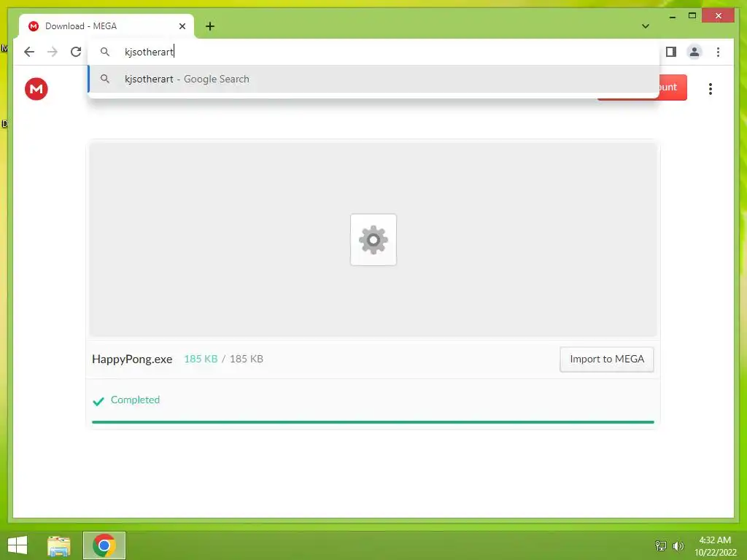Open Chrome's three-dot menu
This screenshot has width=747, height=560.
(x=718, y=52)
